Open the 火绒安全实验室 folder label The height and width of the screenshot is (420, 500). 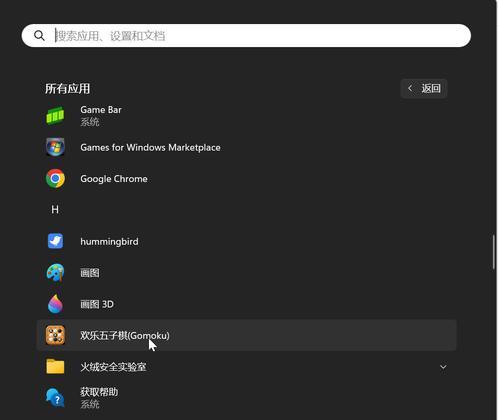[113, 367]
